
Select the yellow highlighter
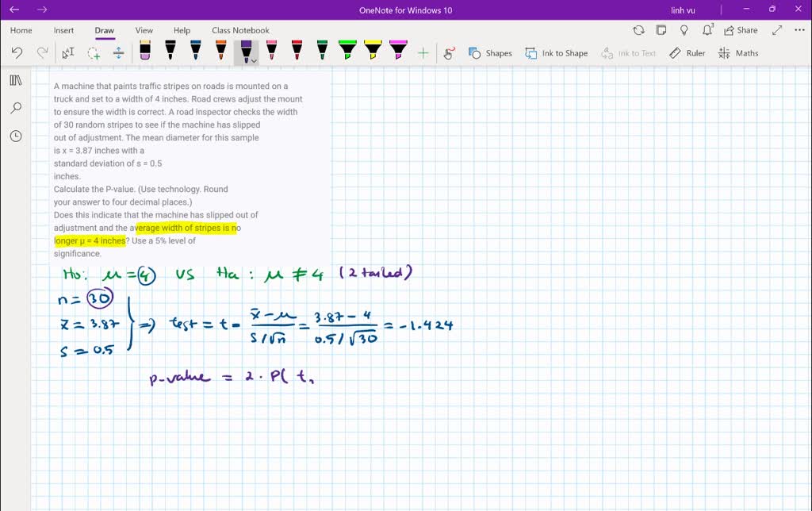[373, 50]
